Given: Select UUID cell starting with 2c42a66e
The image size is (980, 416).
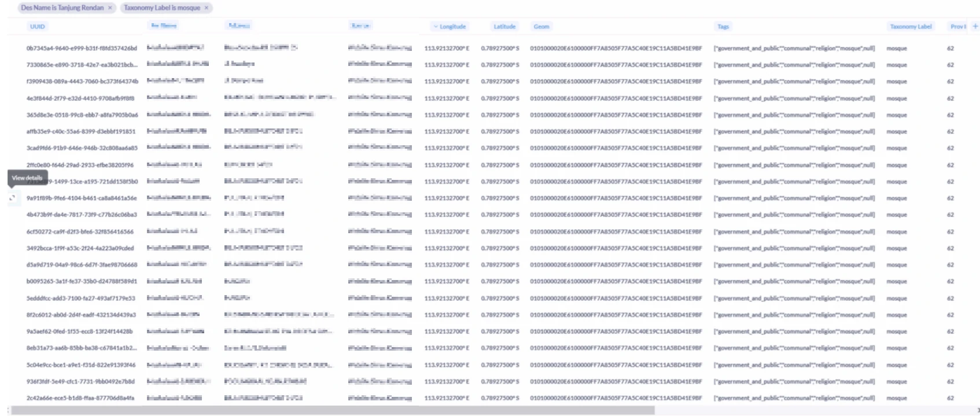Looking at the screenshot, I should pos(80,398).
